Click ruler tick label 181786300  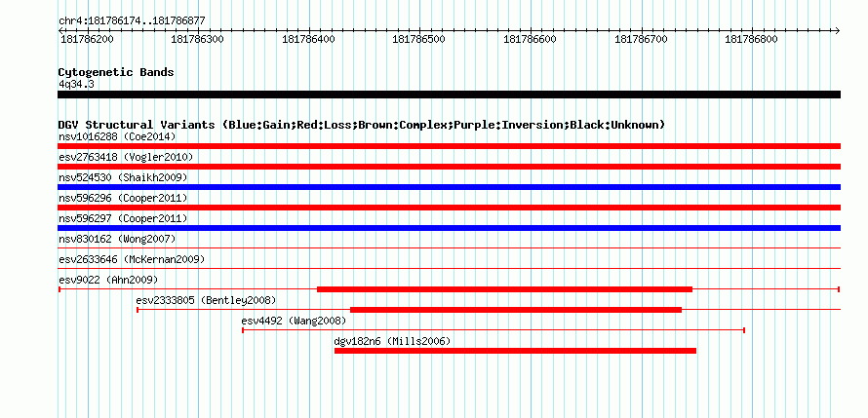click(198, 39)
